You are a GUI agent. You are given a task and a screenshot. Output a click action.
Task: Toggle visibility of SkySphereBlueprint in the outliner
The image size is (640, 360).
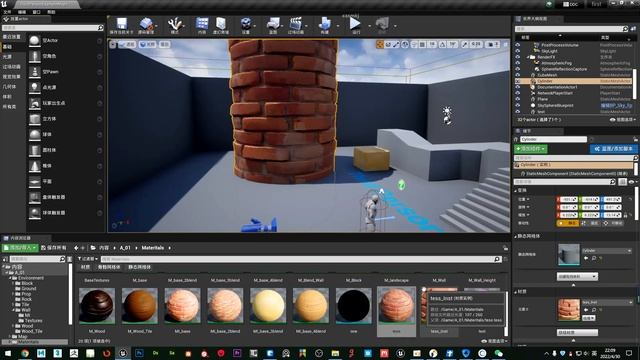click(x=518, y=105)
